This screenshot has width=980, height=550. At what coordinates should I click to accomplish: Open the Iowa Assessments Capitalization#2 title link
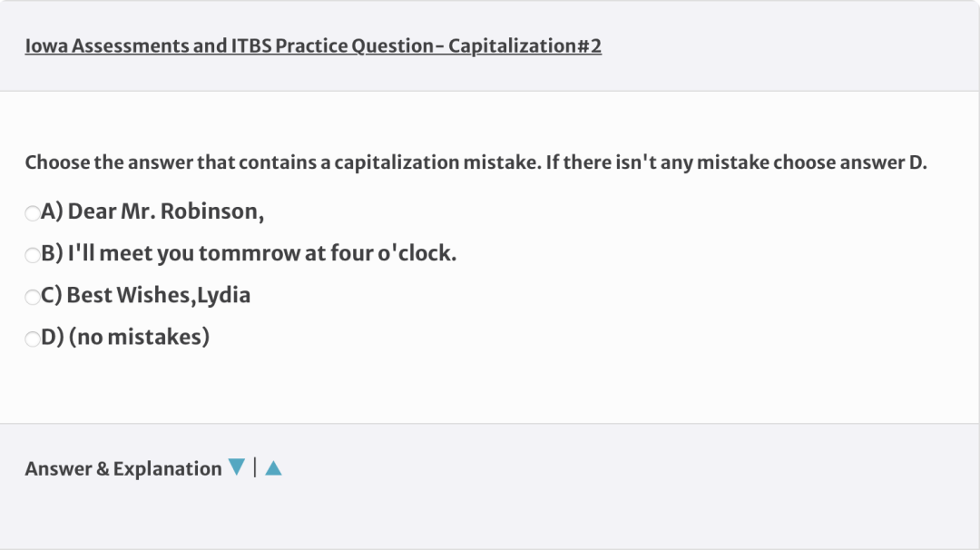[x=313, y=45]
